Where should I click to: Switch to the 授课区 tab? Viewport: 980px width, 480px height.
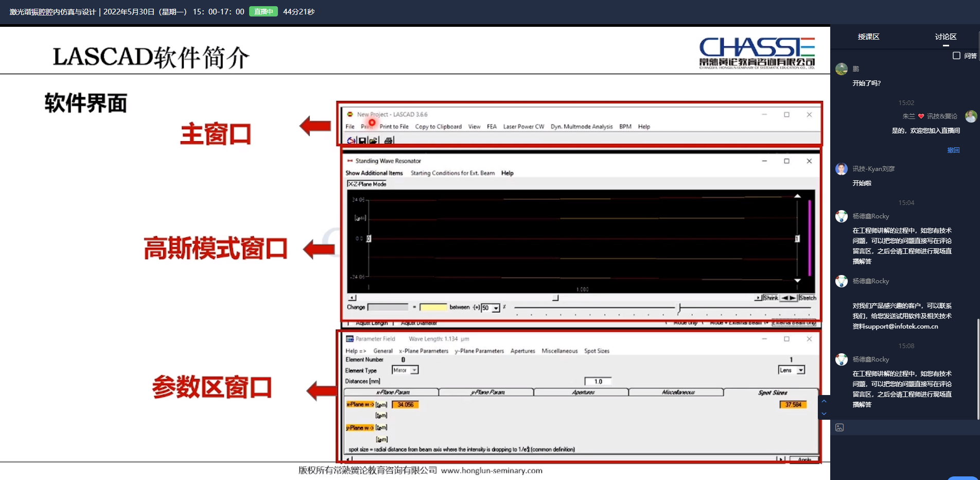[868, 37]
